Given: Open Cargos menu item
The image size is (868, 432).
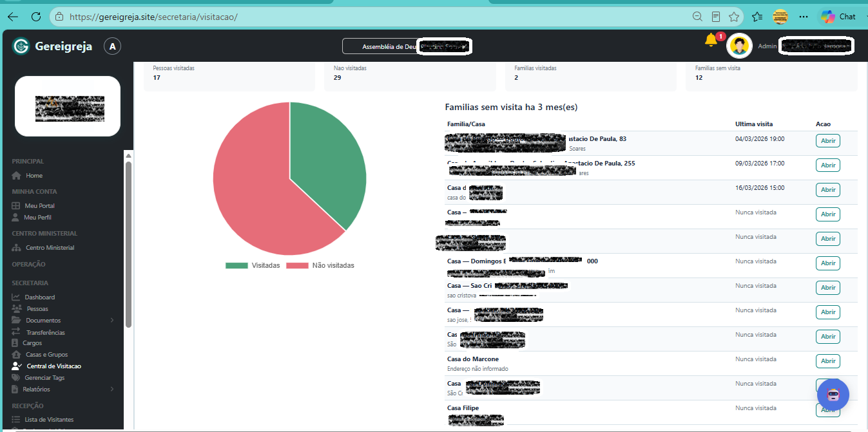Looking at the screenshot, I should pyautogui.click(x=32, y=343).
